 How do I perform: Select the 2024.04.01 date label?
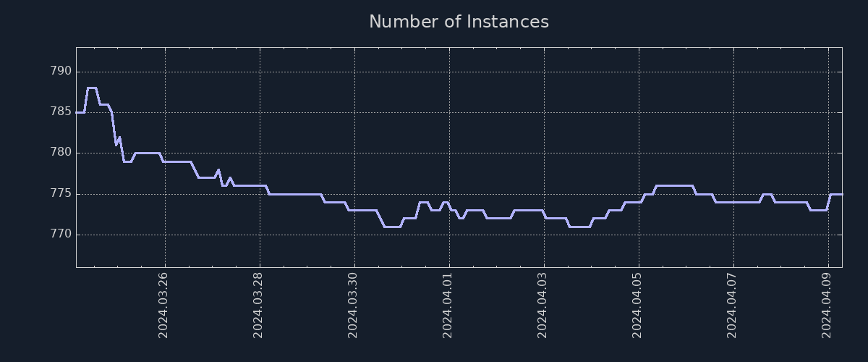448,305
